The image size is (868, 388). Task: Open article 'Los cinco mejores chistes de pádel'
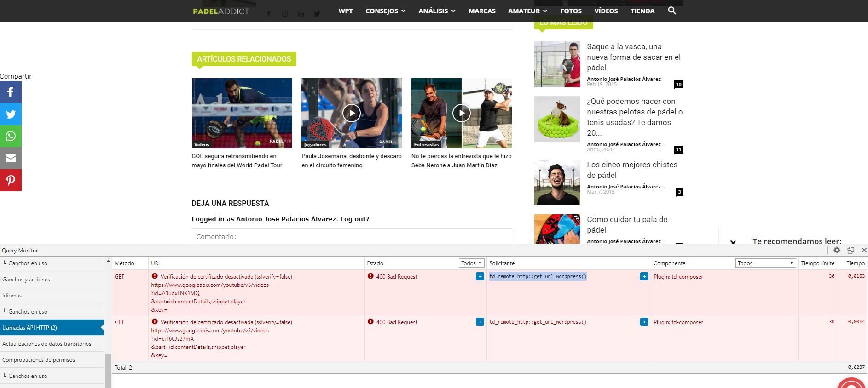pos(632,170)
